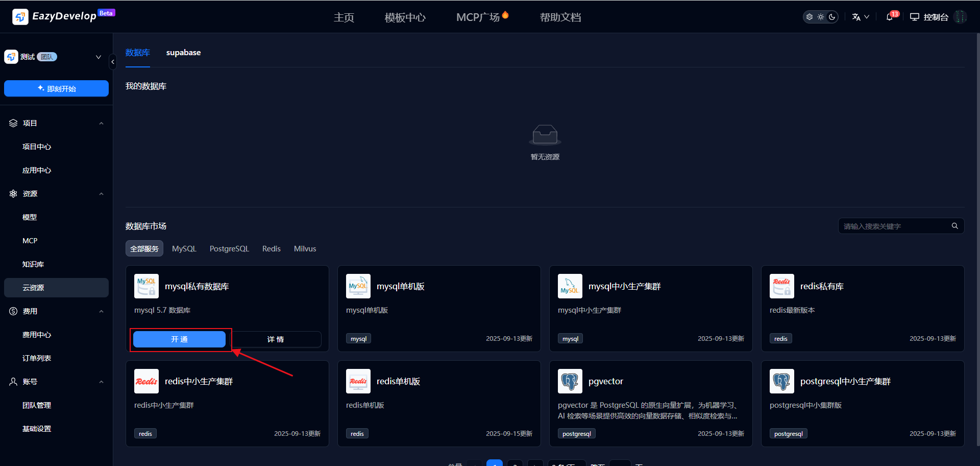
Task: Click the pgvector elephant icon
Action: 570,381
